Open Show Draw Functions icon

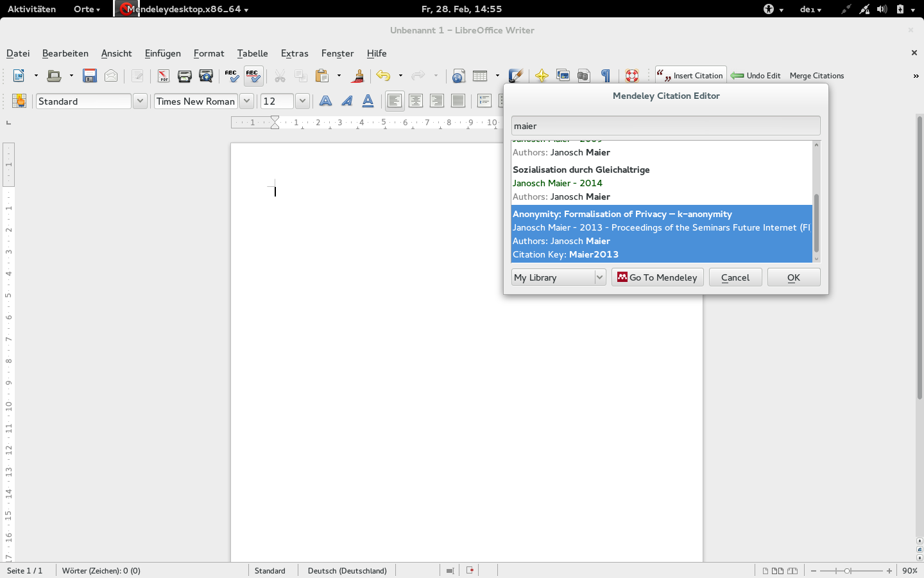(x=515, y=76)
